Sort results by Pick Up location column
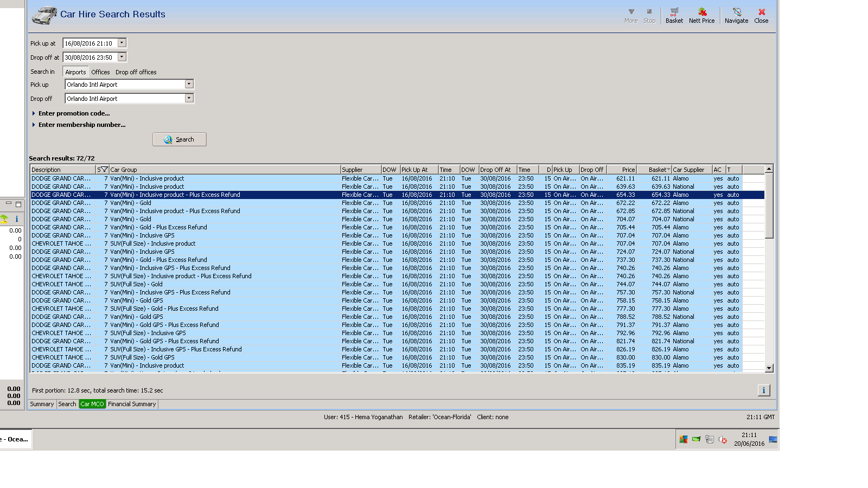The height and width of the screenshot is (488, 868). point(565,170)
